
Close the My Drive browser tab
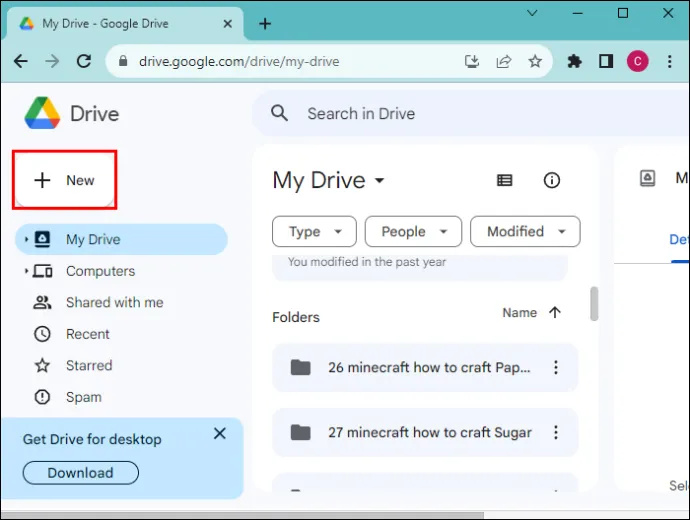[228, 24]
